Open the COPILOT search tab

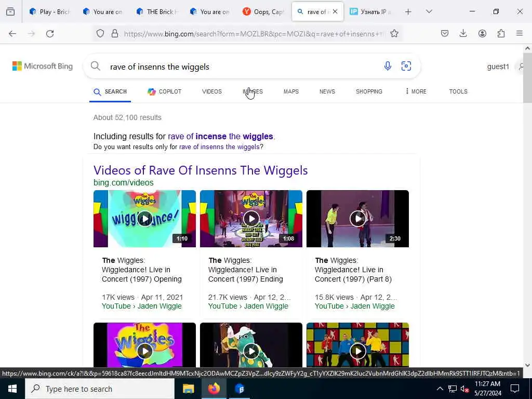click(165, 91)
